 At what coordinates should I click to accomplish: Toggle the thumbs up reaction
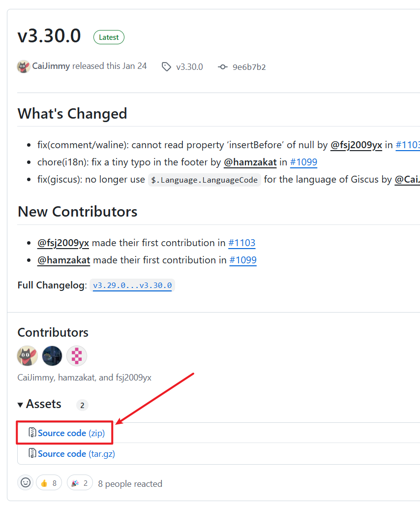49,483
